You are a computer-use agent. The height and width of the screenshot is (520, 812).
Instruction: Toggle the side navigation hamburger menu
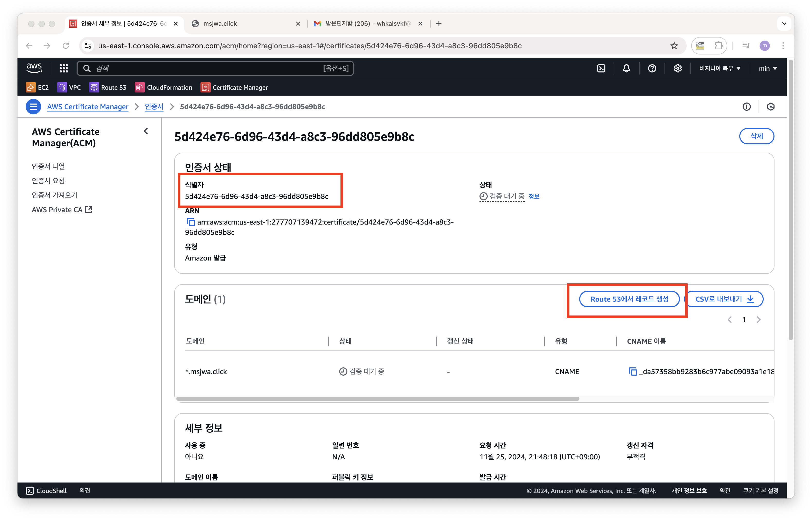click(33, 107)
